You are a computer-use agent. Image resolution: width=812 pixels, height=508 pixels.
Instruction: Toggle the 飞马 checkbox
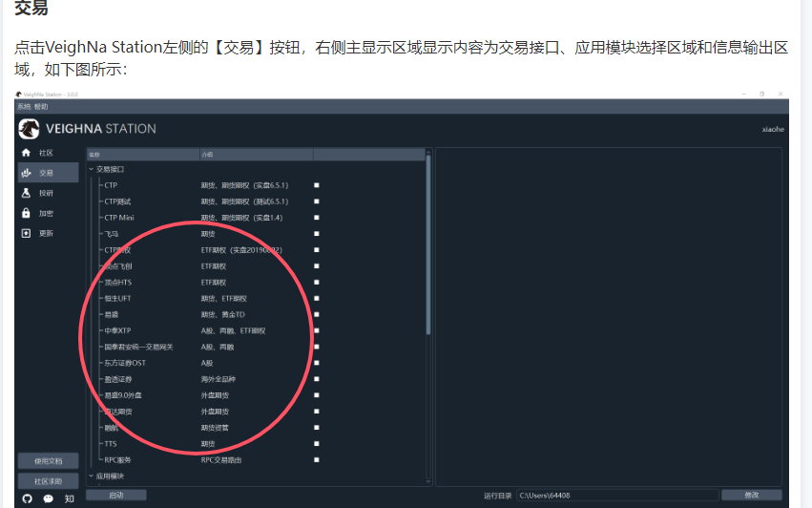click(317, 234)
